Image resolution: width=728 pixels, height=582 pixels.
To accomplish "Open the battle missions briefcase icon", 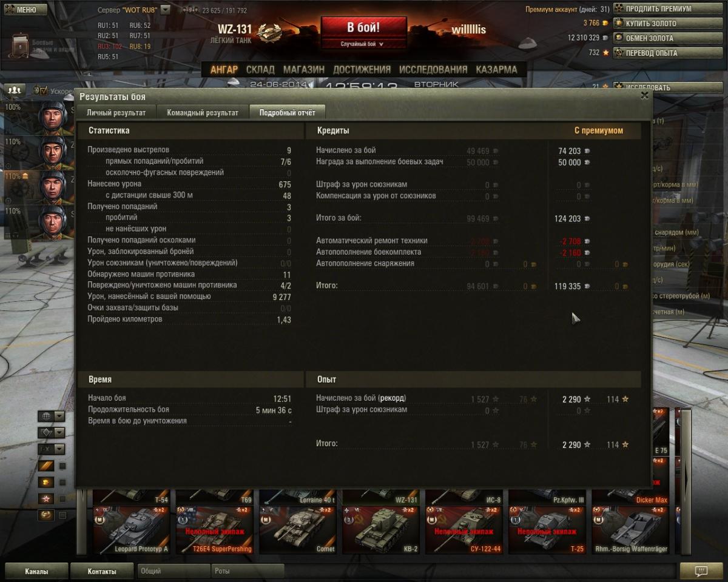I will tap(21, 47).
